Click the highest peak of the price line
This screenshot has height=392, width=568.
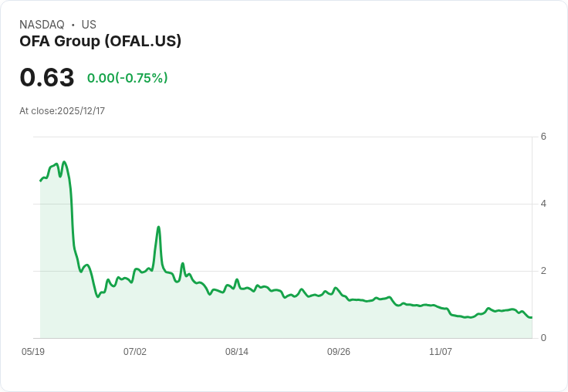64,162
